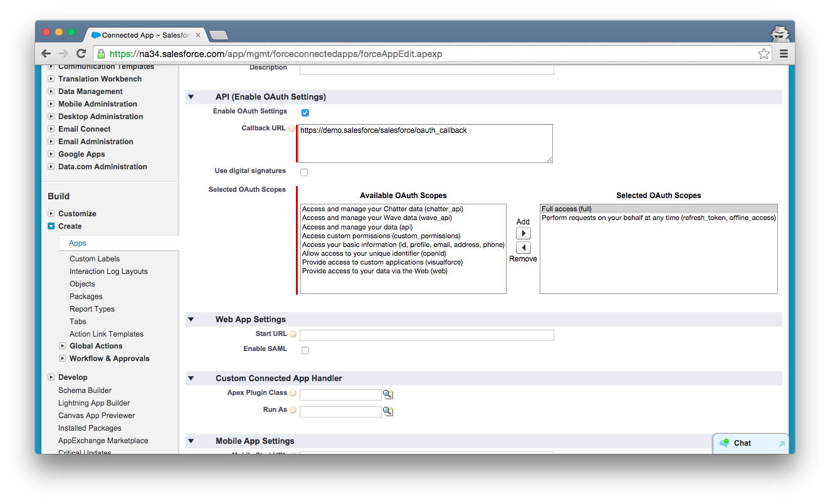
Task: Expand Mobile Administration
Action: [51, 104]
